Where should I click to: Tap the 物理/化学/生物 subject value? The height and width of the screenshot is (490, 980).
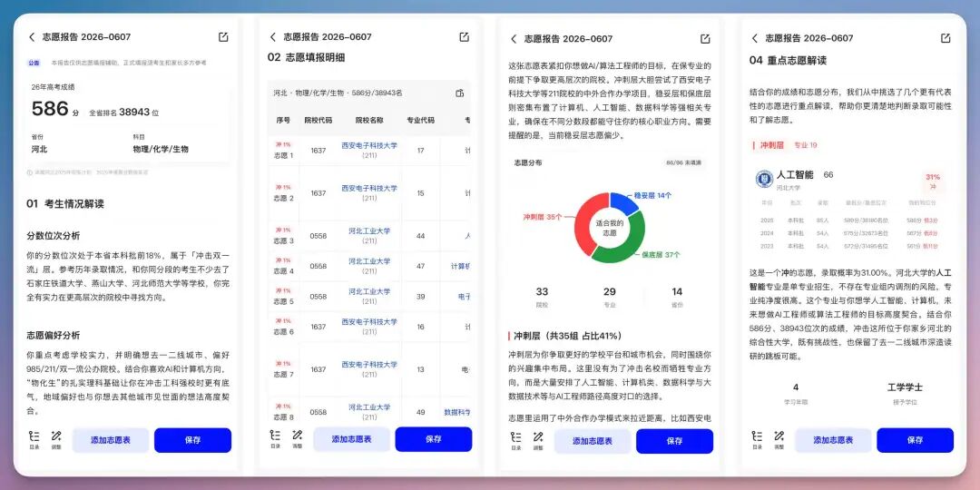161,150
